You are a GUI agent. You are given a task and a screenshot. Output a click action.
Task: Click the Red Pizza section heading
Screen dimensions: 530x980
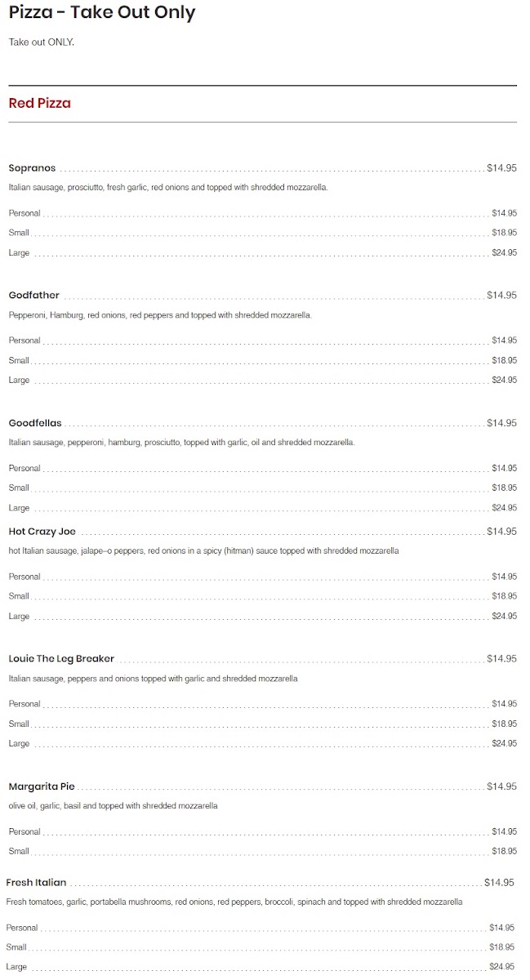pyautogui.click(x=39, y=104)
